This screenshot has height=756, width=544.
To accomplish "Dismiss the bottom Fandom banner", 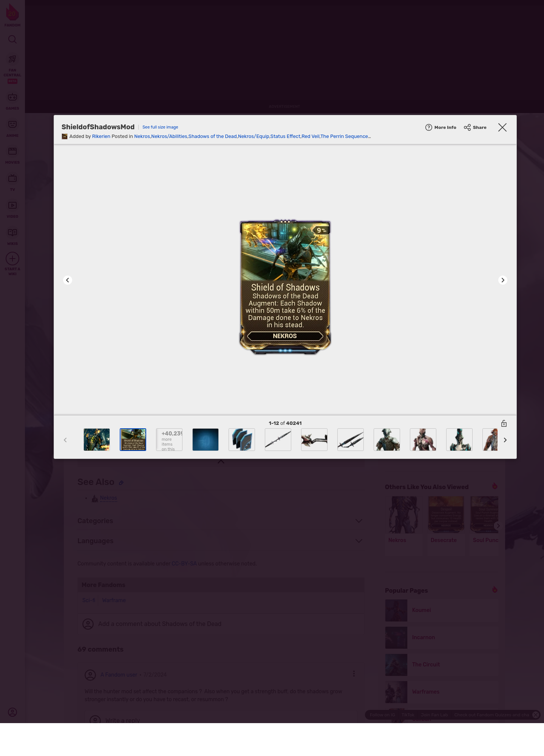I will [x=536, y=715].
